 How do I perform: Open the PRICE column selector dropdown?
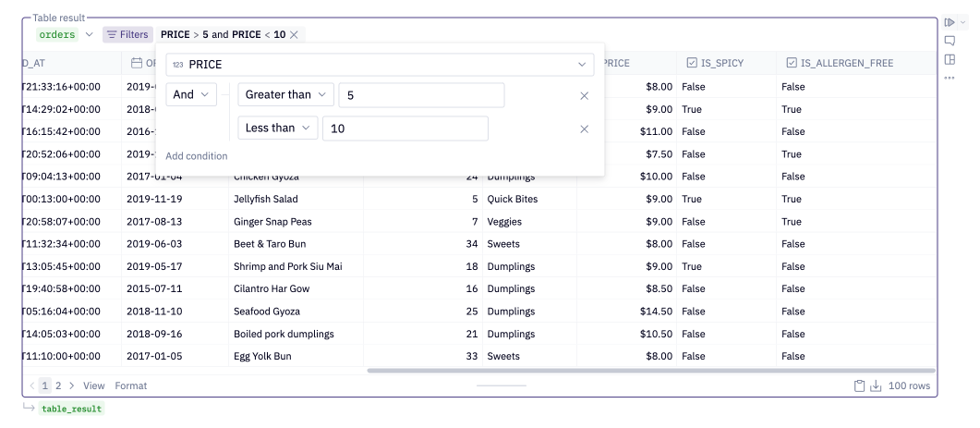pos(380,65)
